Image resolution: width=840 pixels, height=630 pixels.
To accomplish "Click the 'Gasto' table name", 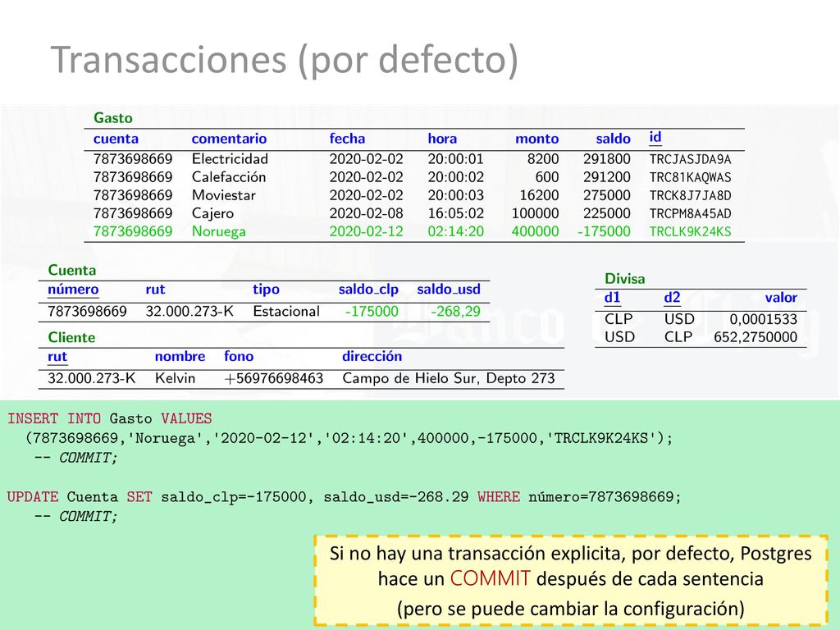I will (113, 118).
